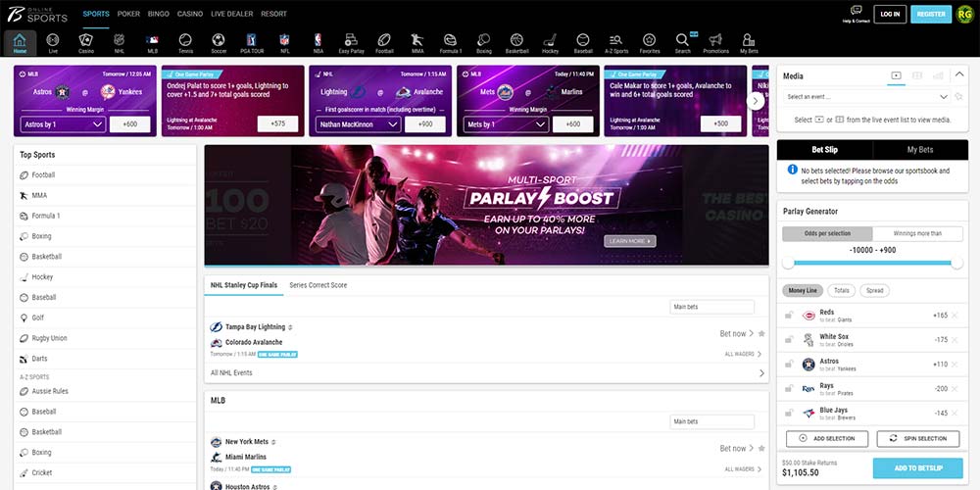Toggle lock on the White Sox selection
This screenshot has width=980, height=490.
coord(789,340)
